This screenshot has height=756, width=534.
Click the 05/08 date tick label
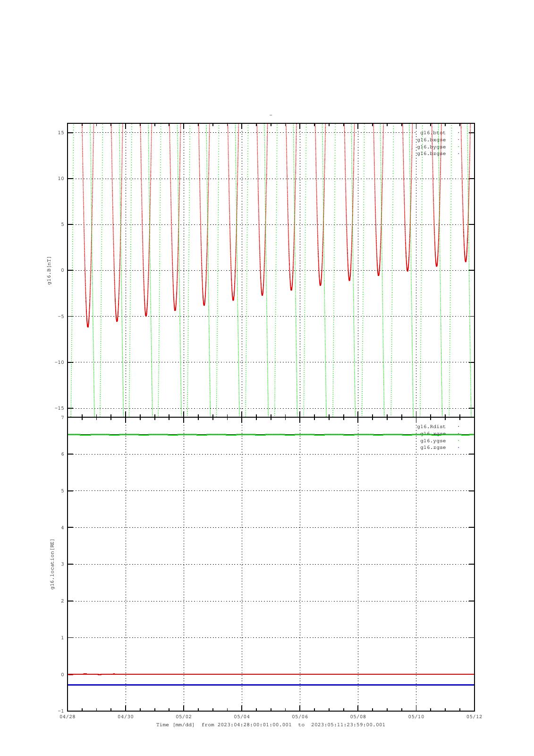pos(358,716)
